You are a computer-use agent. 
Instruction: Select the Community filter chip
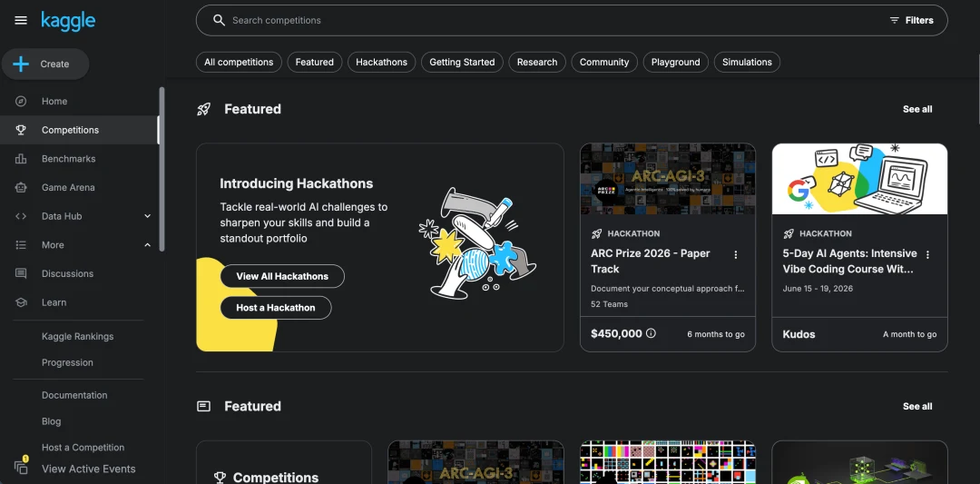click(604, 62)
